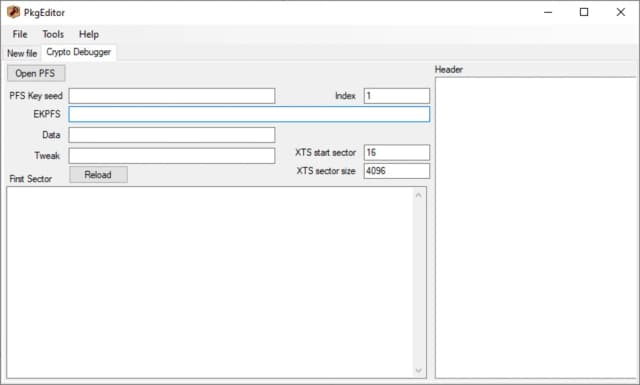Switch to the New file tab

click(x=22, y=53)
